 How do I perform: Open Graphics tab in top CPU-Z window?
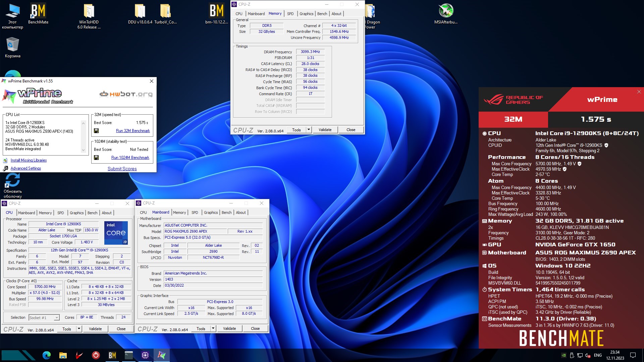(306, 14)
